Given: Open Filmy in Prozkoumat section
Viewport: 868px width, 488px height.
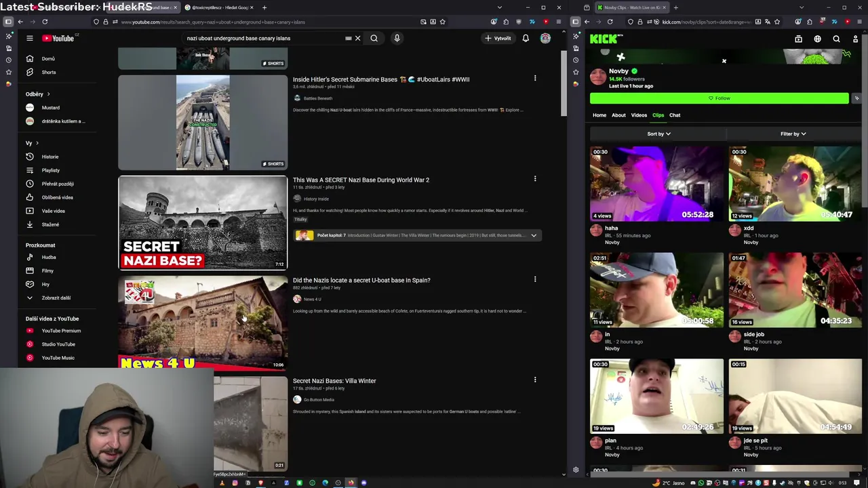Looking at the screenshot, I should pyautogui.click(x=47, y=270).
